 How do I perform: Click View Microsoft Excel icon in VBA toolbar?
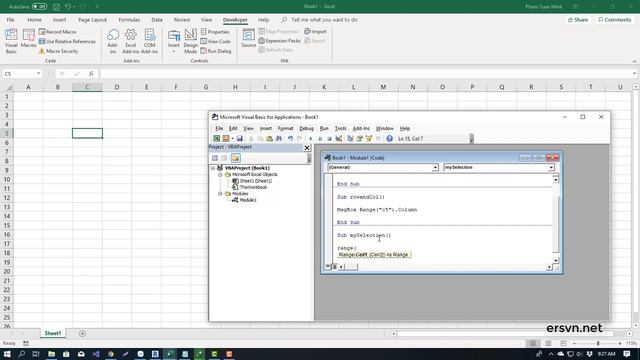(216, 139)
